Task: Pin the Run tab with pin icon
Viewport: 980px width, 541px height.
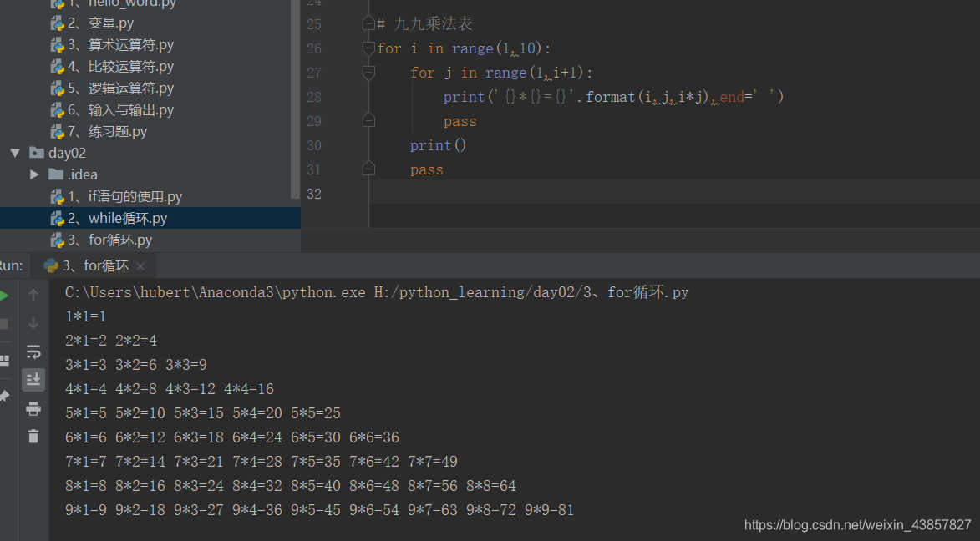Action: [x=3, y=396]
